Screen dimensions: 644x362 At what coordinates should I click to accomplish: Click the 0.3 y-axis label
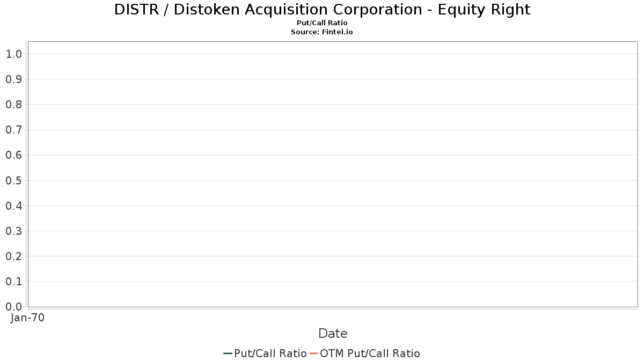click(13, 231)
